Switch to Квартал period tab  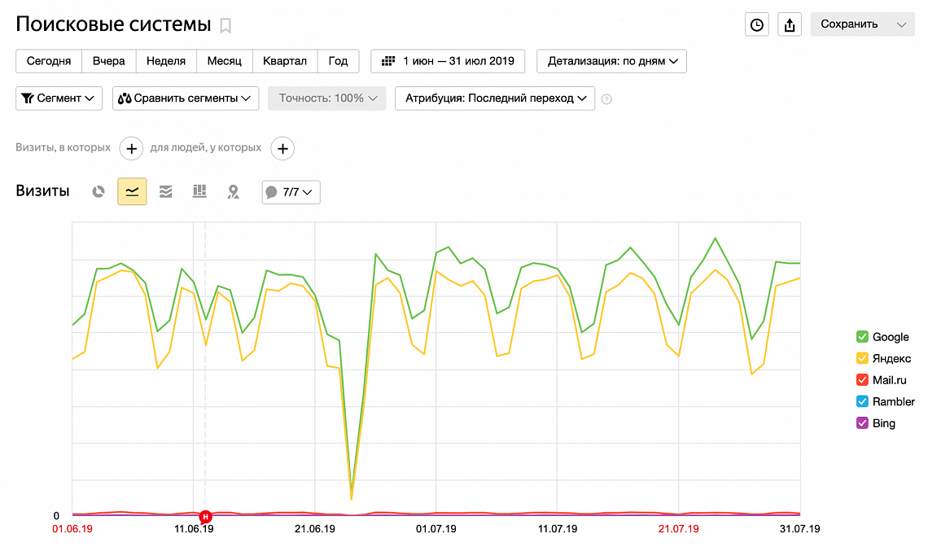pos(285,61)
